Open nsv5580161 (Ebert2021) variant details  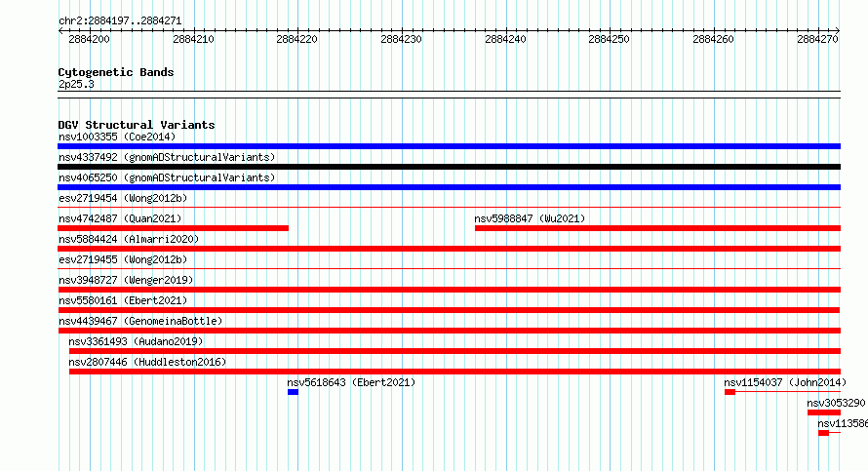click(x=123, y=300)
